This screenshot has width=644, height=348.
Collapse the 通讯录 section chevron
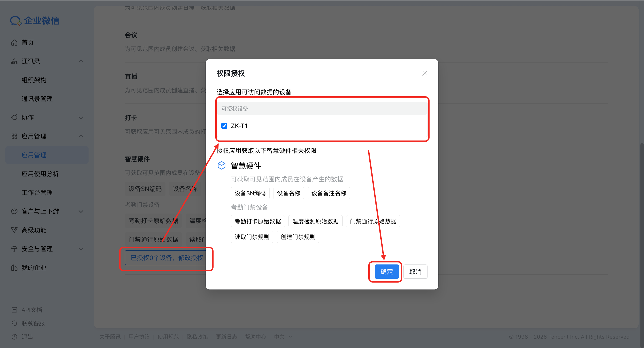pyautogui.click(x=81, y=61)
